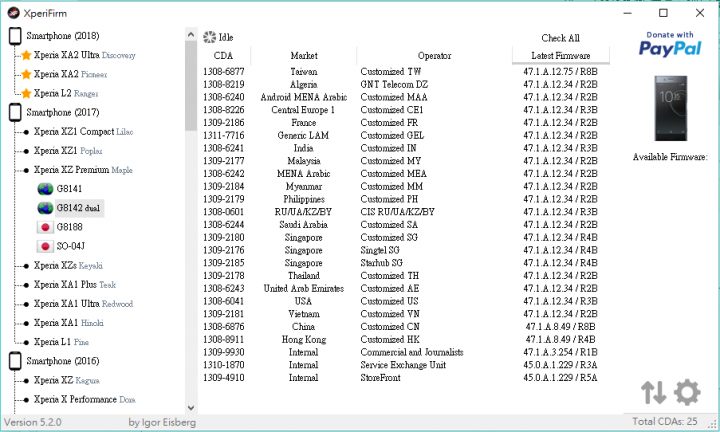Click the Idle spinner status icon
Viewport: 720px width, 432px height.
pyautogui.click(x=210, y=37)
